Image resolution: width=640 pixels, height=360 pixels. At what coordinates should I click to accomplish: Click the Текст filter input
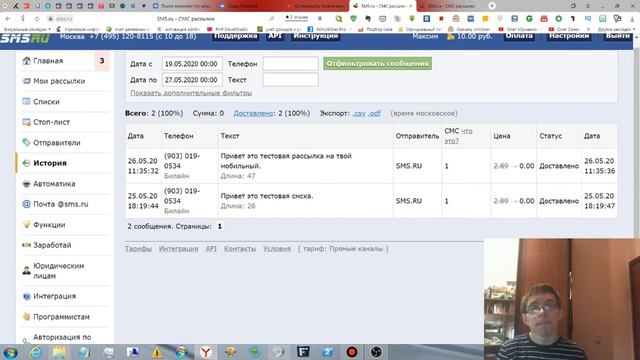290,80
